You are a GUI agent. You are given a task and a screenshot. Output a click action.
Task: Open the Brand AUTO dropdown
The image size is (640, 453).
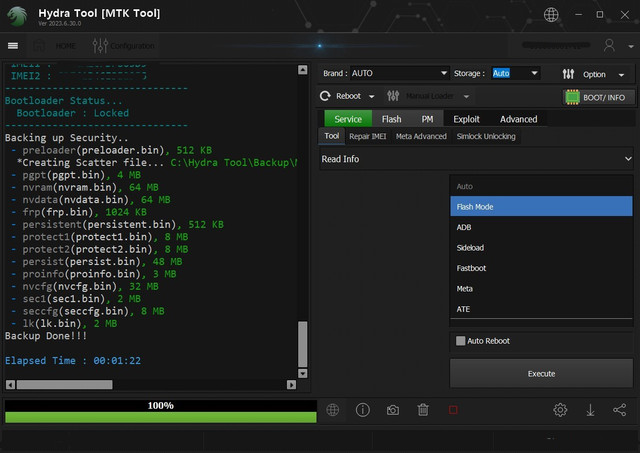(x=400, y=73)
